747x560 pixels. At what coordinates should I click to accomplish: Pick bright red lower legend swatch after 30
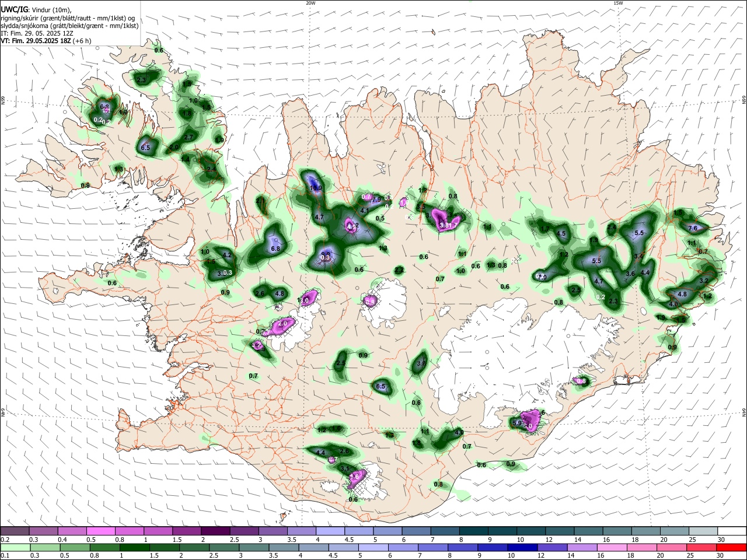point(731,548)
